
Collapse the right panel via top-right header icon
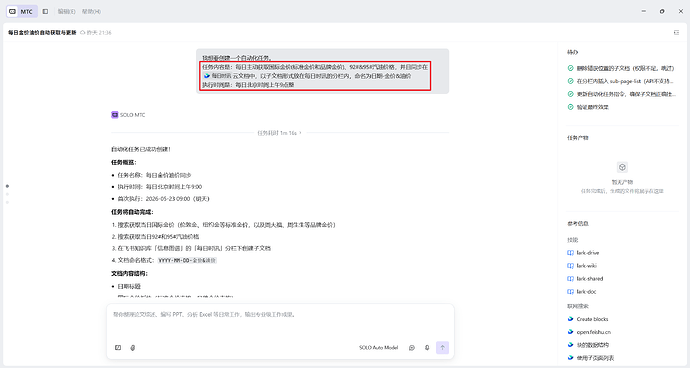pos(676,33)
